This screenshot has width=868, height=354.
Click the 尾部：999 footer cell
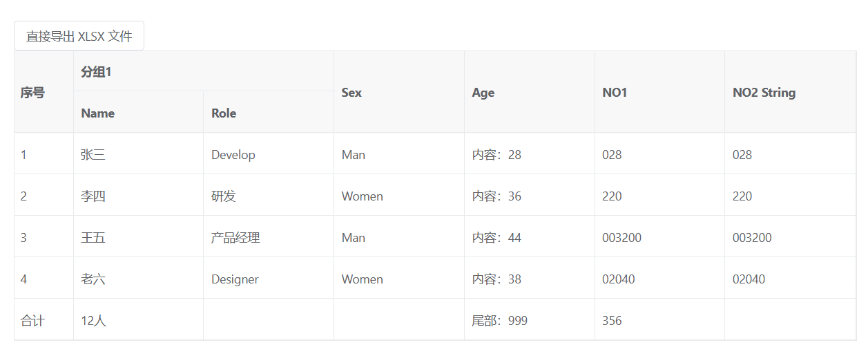click(x=499, y=321)
